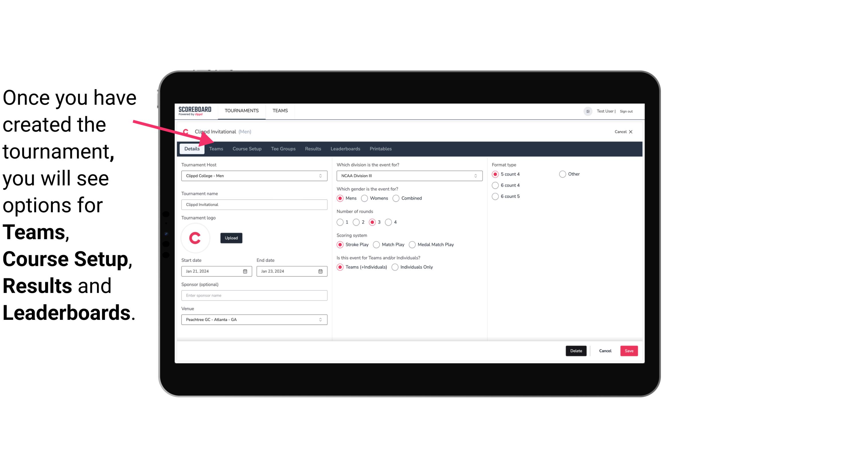
Task: Click the Delete tournament button icon
Action: coord(575,351)
